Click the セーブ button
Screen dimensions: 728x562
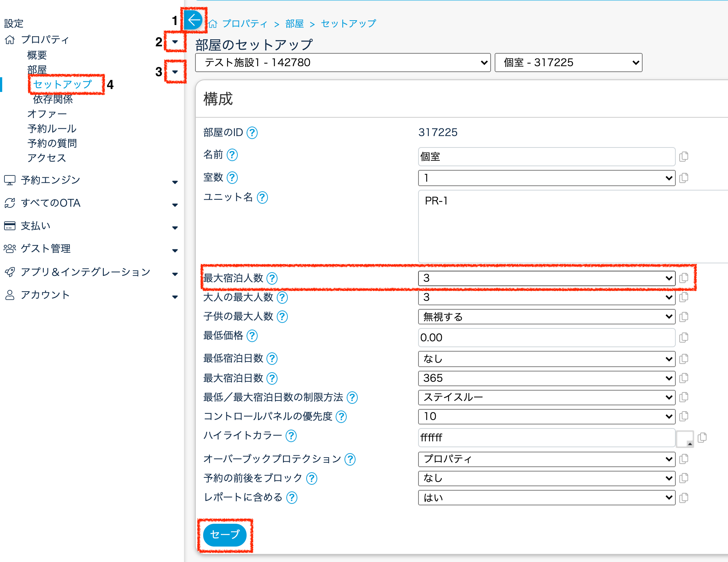pyautogui.click(x=225, y=535)
